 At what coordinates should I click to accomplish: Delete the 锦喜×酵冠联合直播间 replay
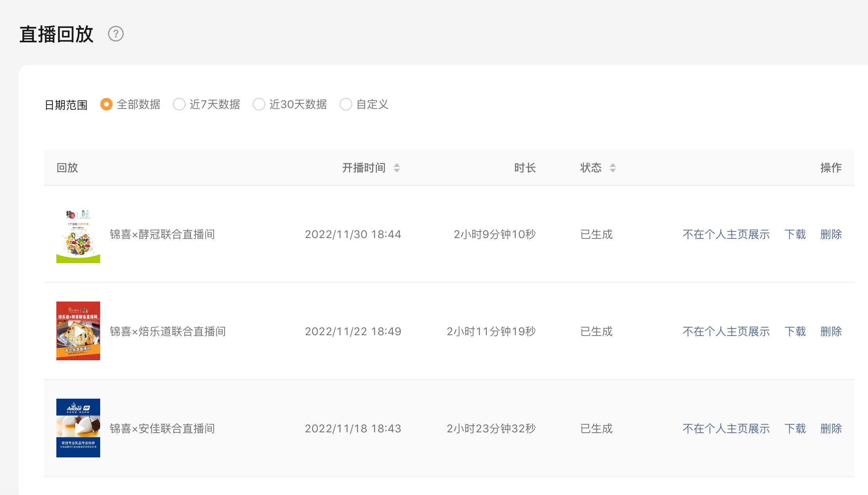pos(831,234)
